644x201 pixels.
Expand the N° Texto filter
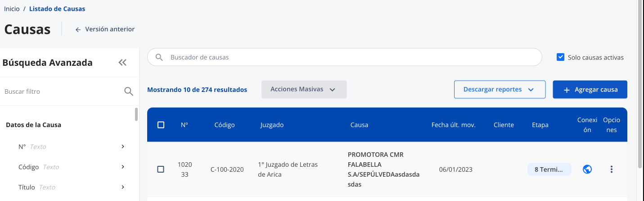click(x=123, y=146)
